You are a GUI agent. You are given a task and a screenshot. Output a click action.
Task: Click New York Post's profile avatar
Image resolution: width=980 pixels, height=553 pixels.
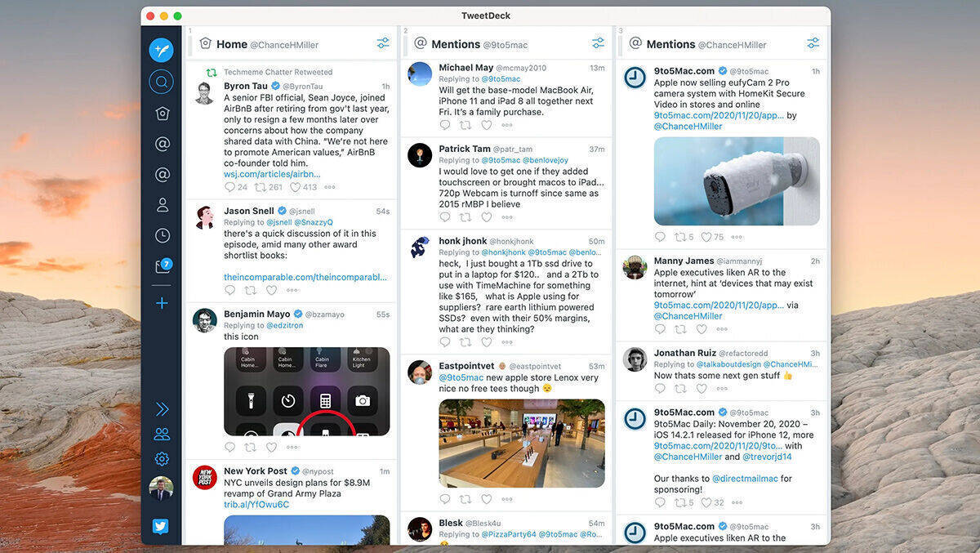pos(205,477)
